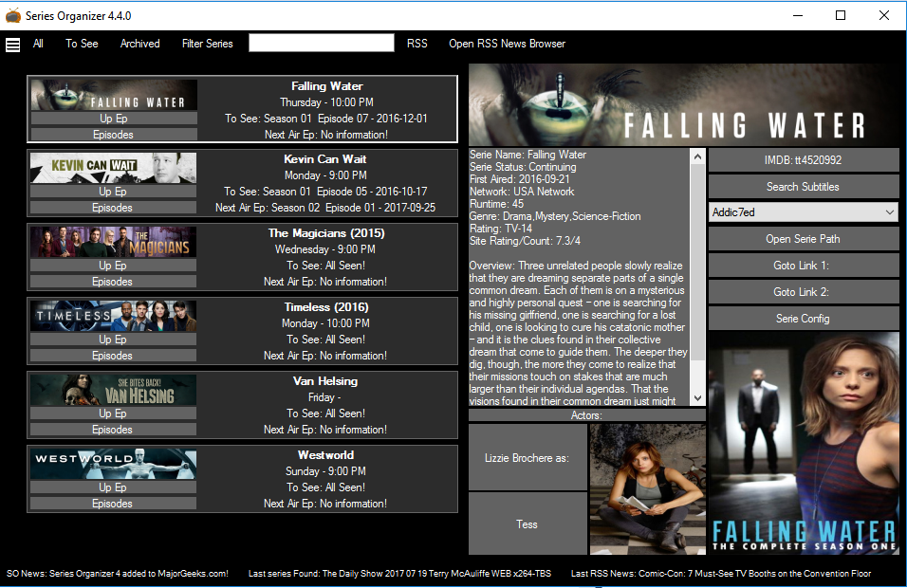Click 'Serie Status: Continuing' text
The width and height of the screenshot is (907, 588).
click(523, 167)
